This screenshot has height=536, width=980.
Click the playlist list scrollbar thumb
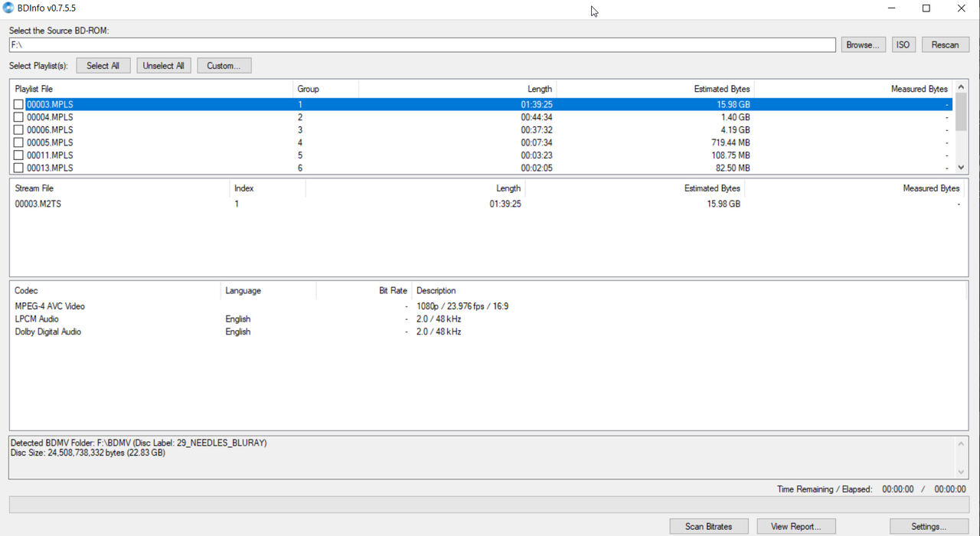pyautogui.click(x=961, y=112)
